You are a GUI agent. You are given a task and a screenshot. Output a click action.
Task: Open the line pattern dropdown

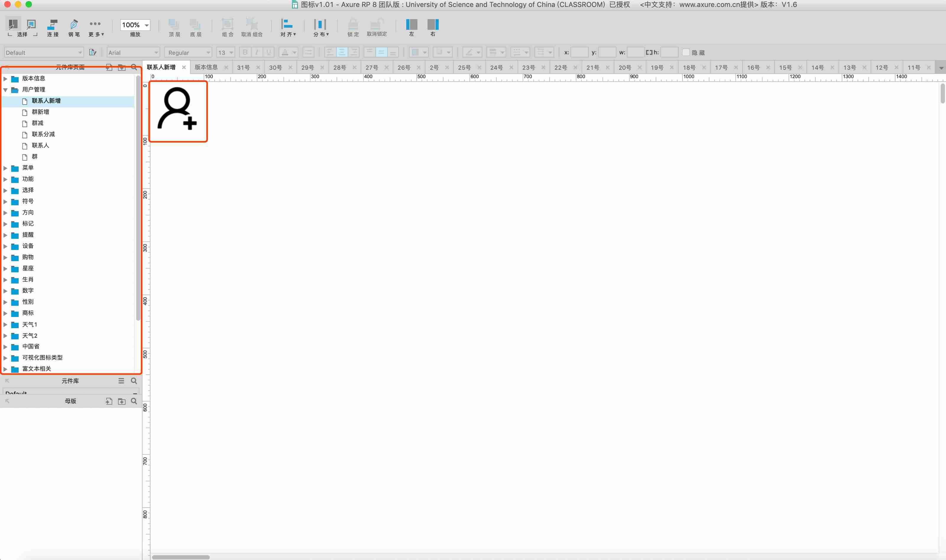[x=520, y=52]
